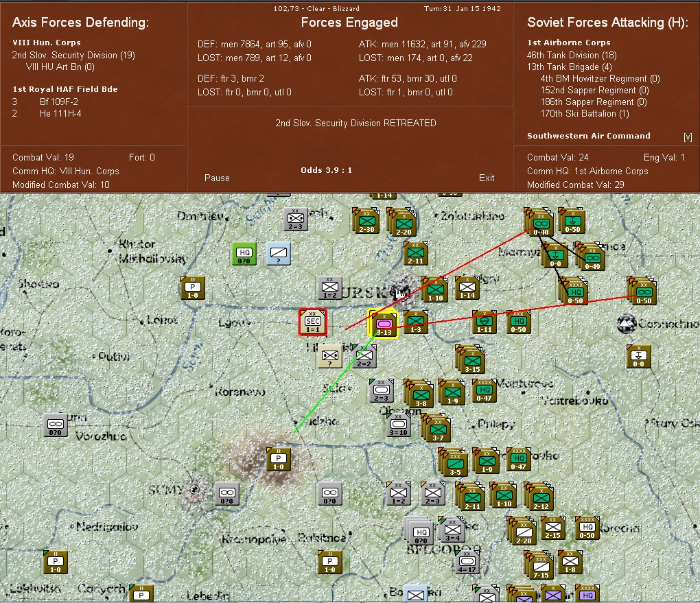Viewport: 700px width, 603px height.
Task: Click the He 111H-4 aircraft row
Action: [x=47, y=113]
